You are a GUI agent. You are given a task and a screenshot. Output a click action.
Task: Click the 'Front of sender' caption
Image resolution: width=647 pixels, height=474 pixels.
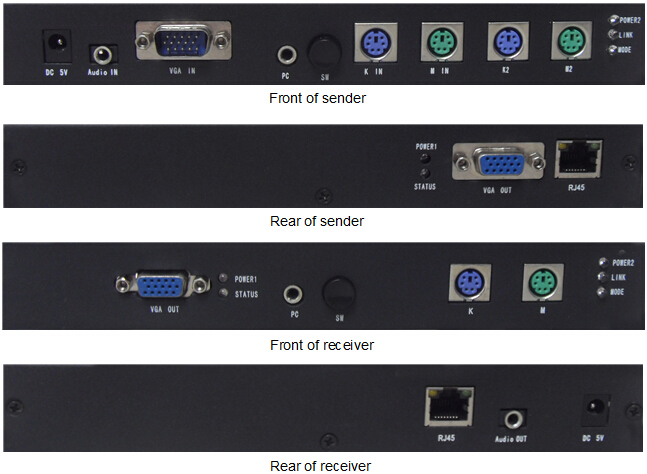[x=317, y=98]
